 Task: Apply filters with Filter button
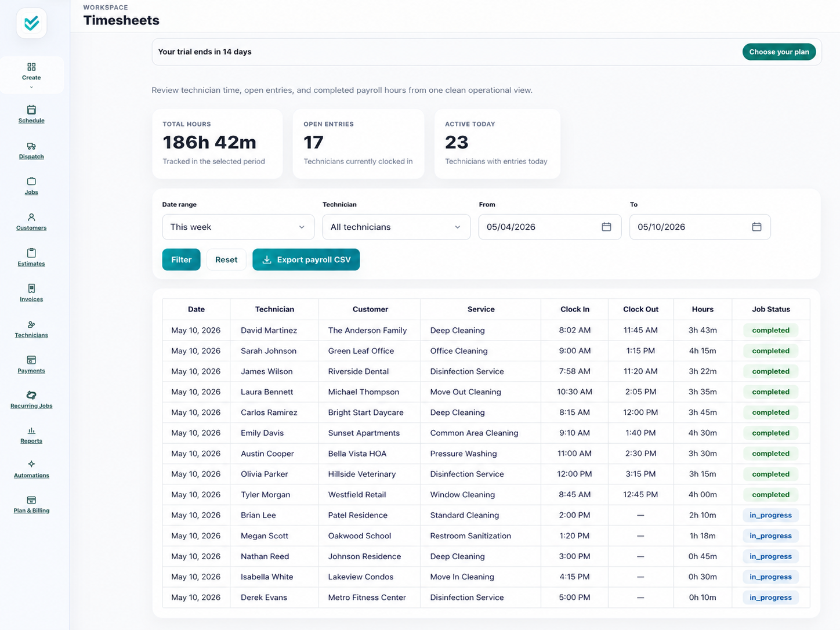[181, 260]
